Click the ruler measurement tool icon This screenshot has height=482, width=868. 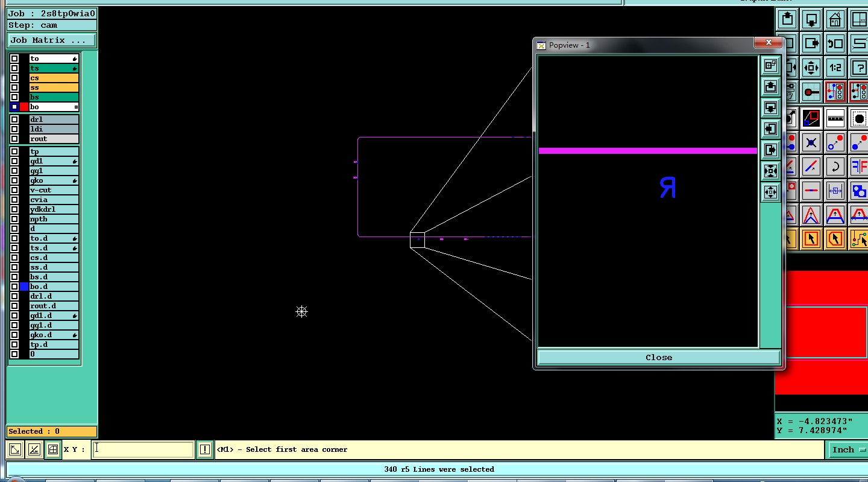(835, 118)
